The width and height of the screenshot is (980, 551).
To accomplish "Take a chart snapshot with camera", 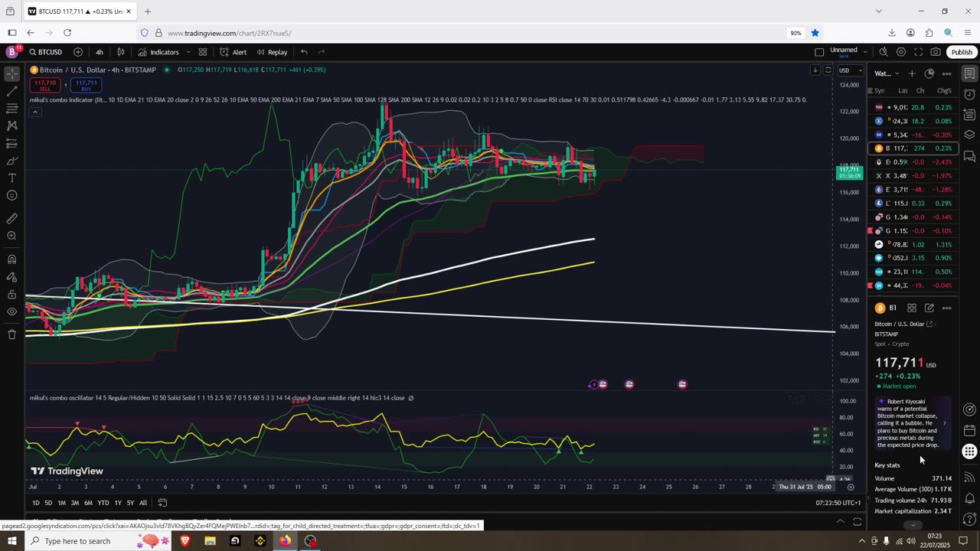I will coord(936,52).
